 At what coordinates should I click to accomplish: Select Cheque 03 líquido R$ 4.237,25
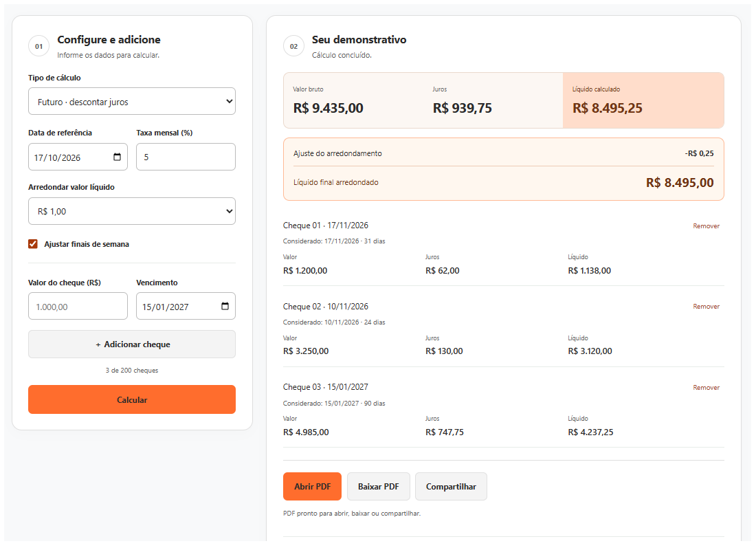tap(590, 432)
